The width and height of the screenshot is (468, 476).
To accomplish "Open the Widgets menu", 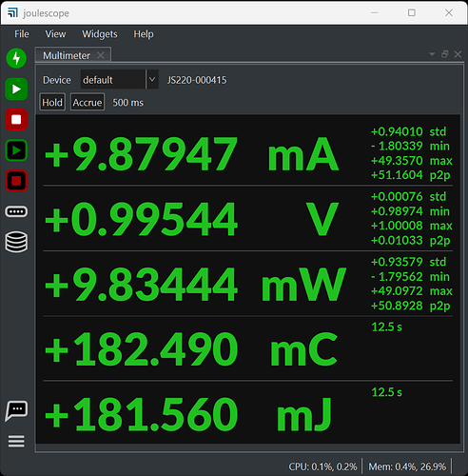I will click(100, 34).
